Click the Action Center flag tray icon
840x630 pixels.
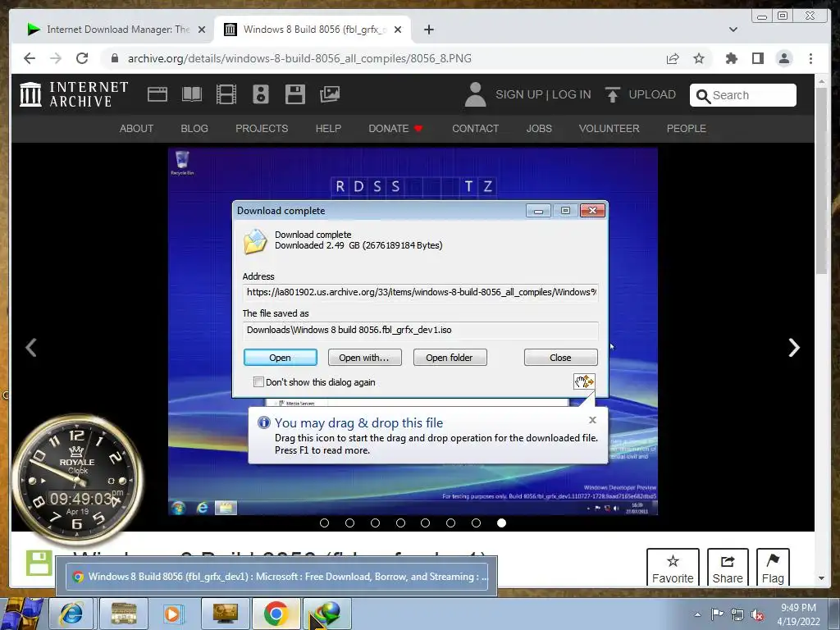click(717, 614)
